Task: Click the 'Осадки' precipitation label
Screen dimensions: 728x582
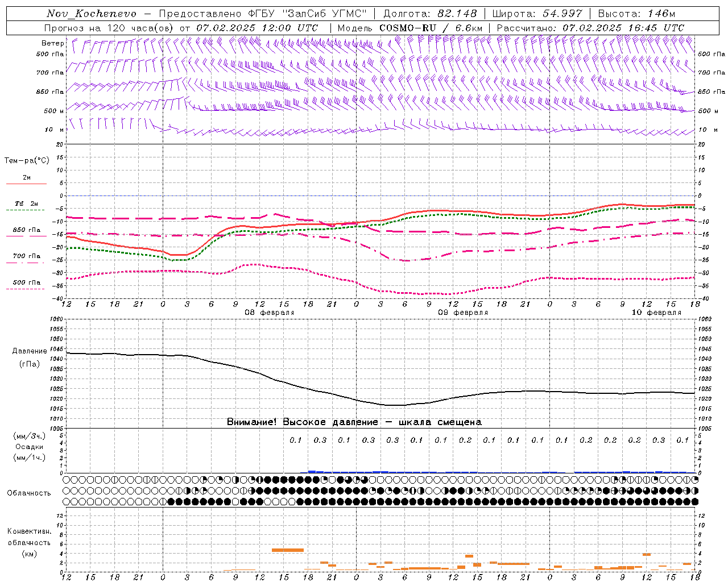Action: [30, 447]
